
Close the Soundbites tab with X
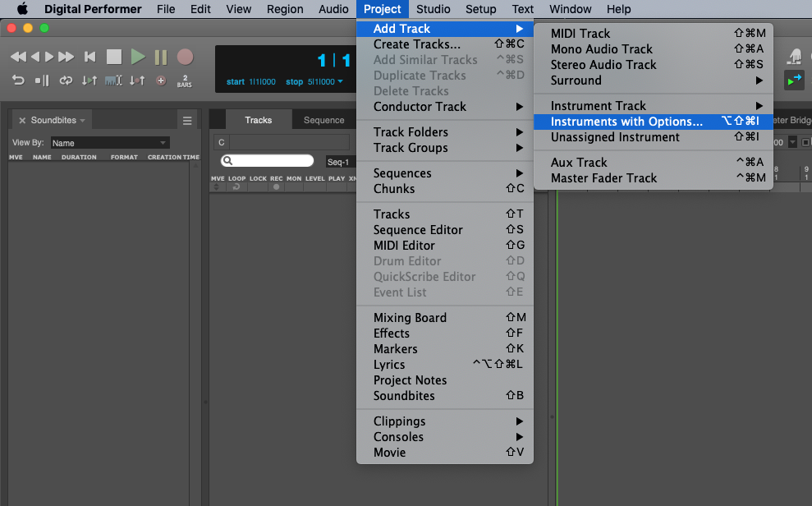(x=22, y=120)
